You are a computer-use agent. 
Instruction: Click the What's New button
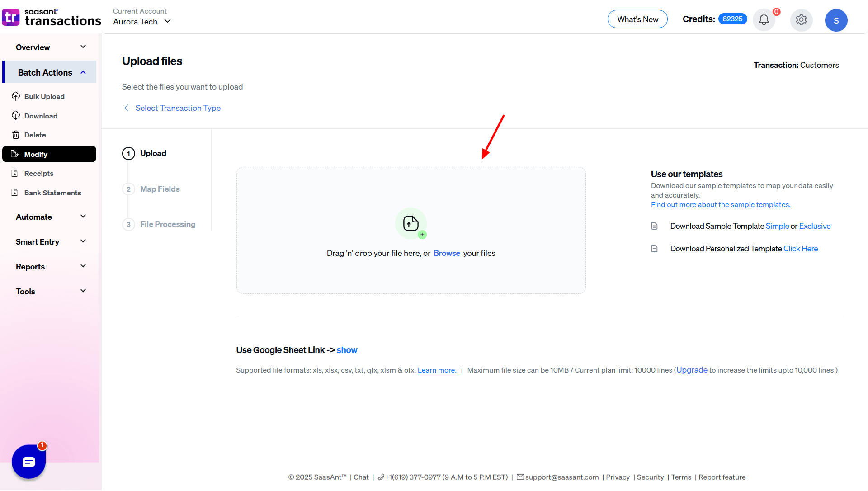tap(637, 19)
